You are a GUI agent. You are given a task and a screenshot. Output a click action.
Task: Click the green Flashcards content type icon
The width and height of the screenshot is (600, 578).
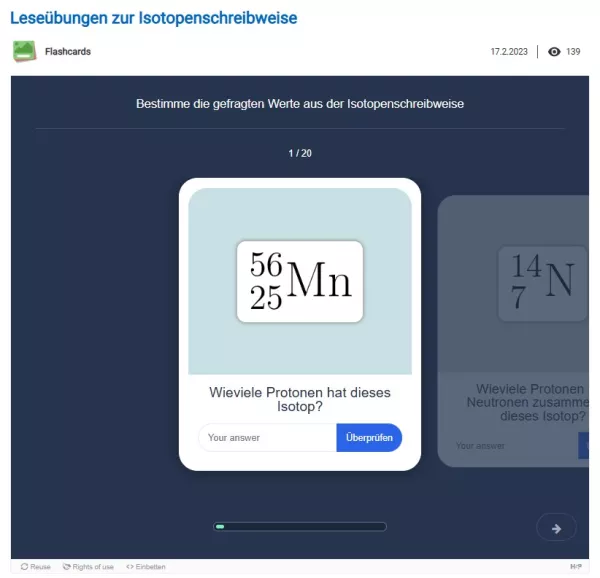click(24, 51)
